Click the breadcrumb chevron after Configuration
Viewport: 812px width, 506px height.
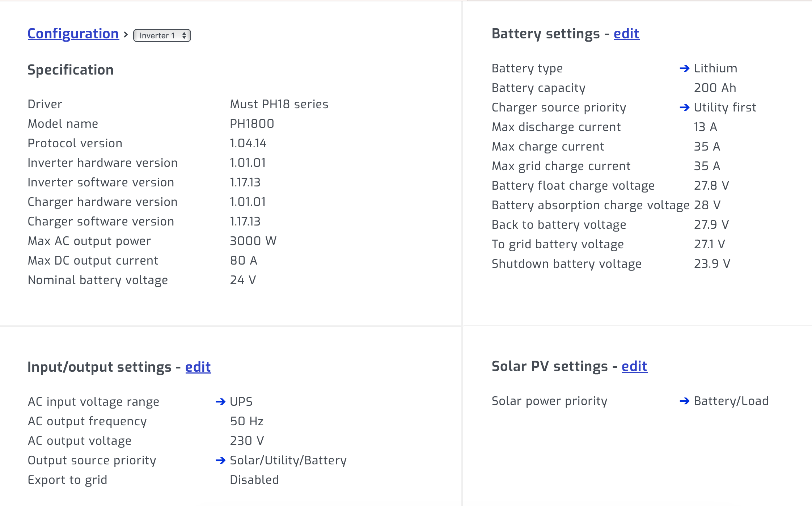tap(126, 35)
